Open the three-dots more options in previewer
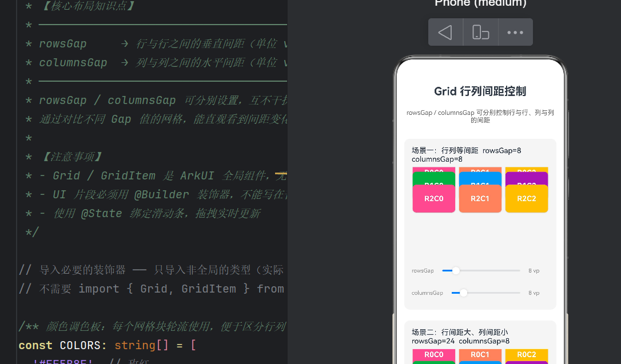The width and height of the screenshot is (621, 364). [515, 33]
